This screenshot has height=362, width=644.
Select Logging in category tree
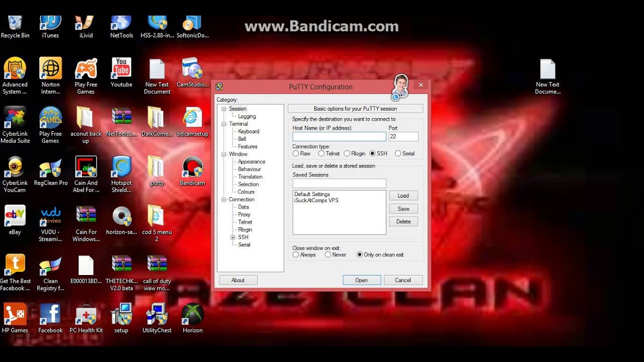[x=247, y=116]
